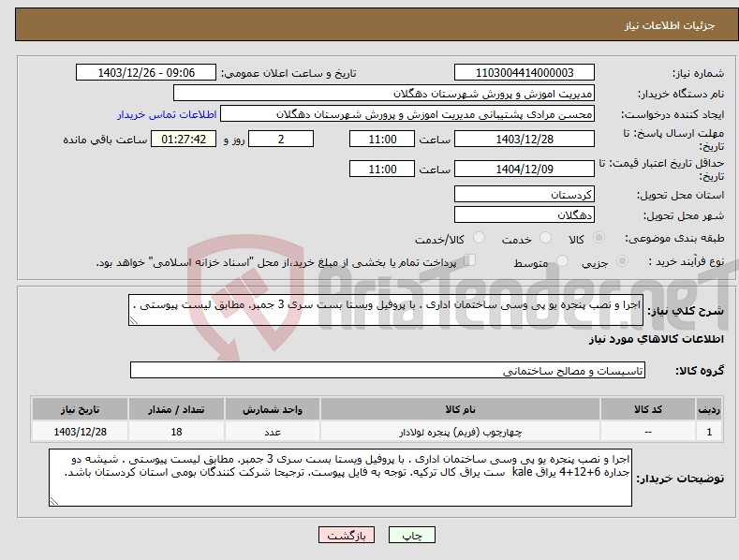This screenshot has width=739, height=560.
Task: Click the item name cell چهارچوب (فریم) پنجره لولادار
Action: [x=461, y=432]
